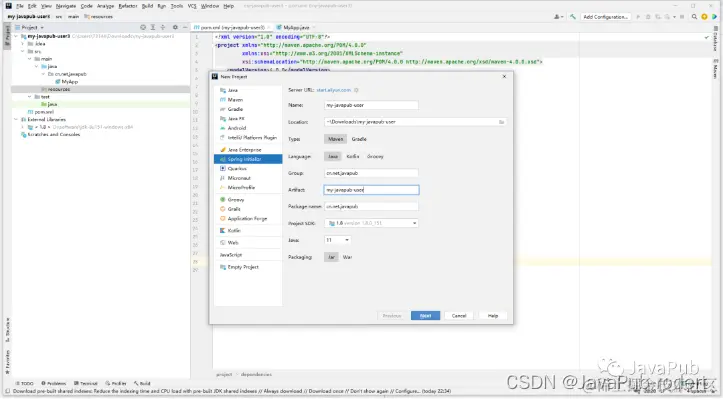Open start.aliyun.com server URL link

coord(333,90)
